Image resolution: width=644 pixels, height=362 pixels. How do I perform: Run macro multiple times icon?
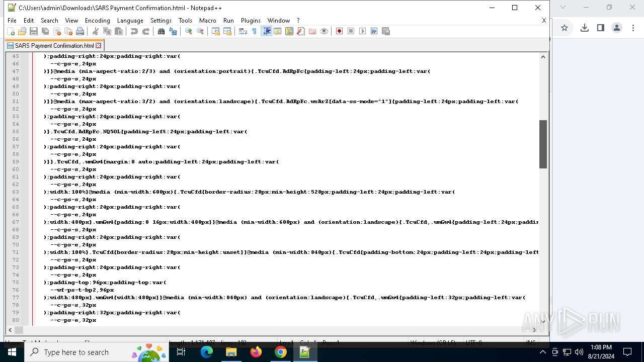pyautogui.click(x=374, y=31)
